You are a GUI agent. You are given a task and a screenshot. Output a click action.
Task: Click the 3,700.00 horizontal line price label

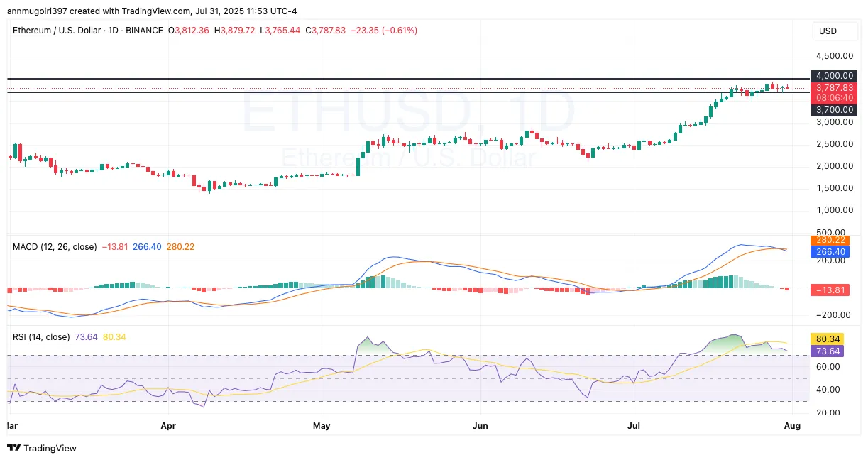coord(833,110)
